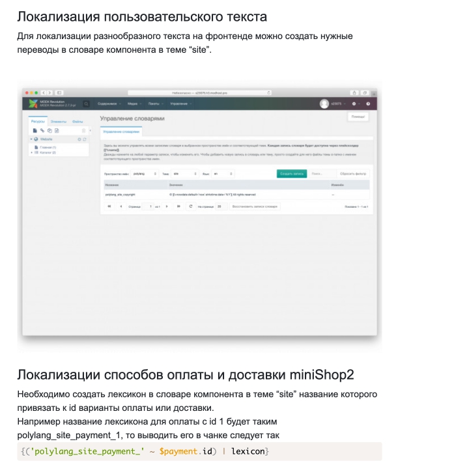Click the lexicon search input field

[322, 174]
